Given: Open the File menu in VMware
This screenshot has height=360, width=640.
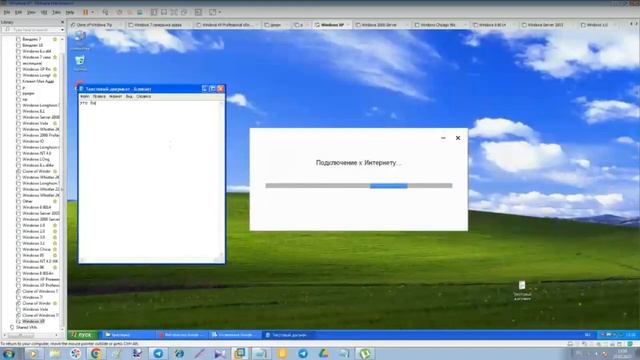Looking at the screenshot, I should tap(7, 12).
